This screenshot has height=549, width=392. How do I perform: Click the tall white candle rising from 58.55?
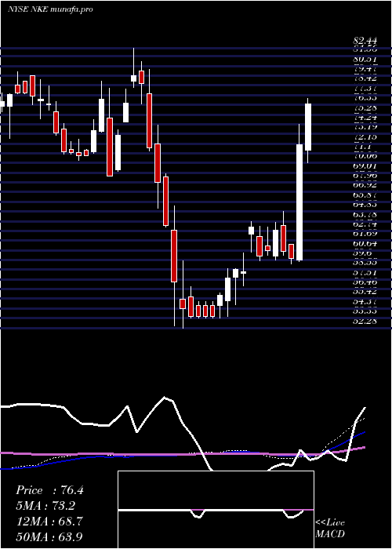[299, 202]
